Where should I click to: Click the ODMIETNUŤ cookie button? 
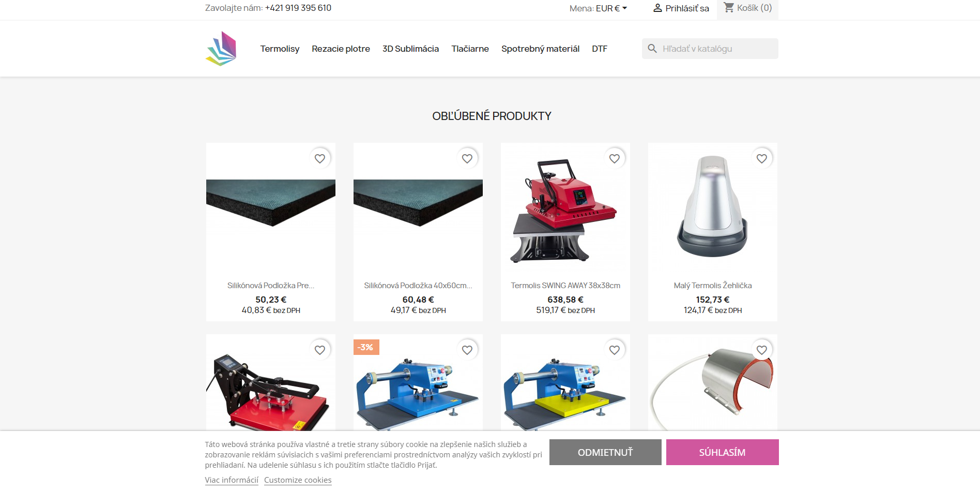(605, 452)
